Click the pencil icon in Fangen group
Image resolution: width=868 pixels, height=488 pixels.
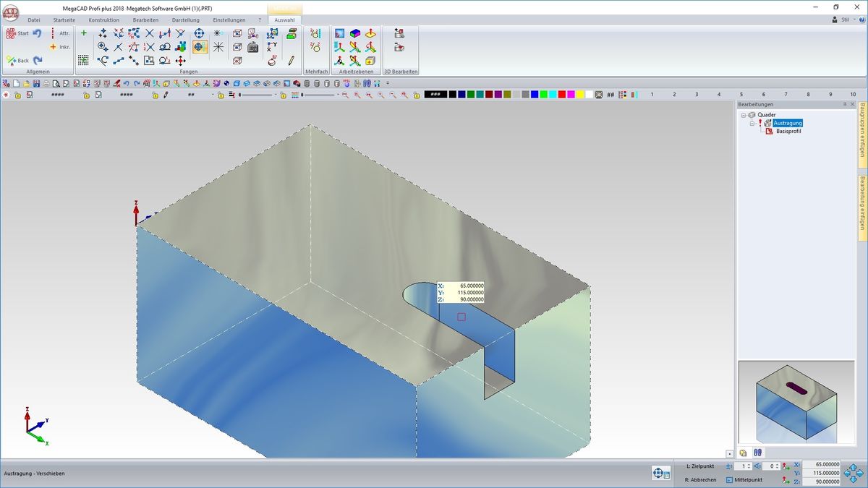click(x=292, y=61)
